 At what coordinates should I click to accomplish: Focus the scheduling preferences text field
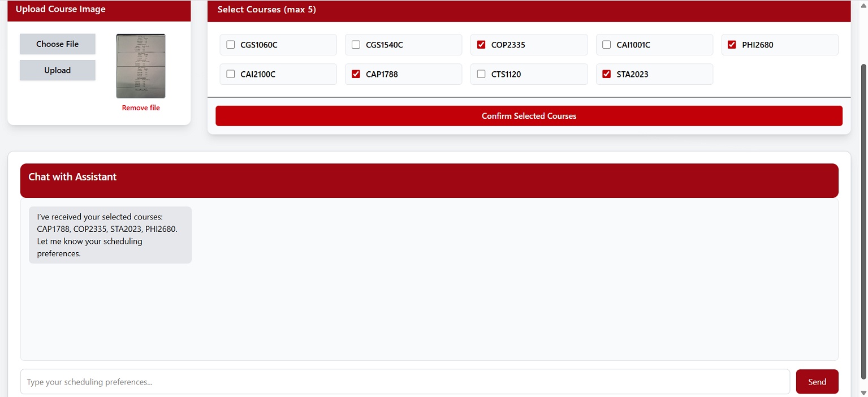[x=405, y=382]
